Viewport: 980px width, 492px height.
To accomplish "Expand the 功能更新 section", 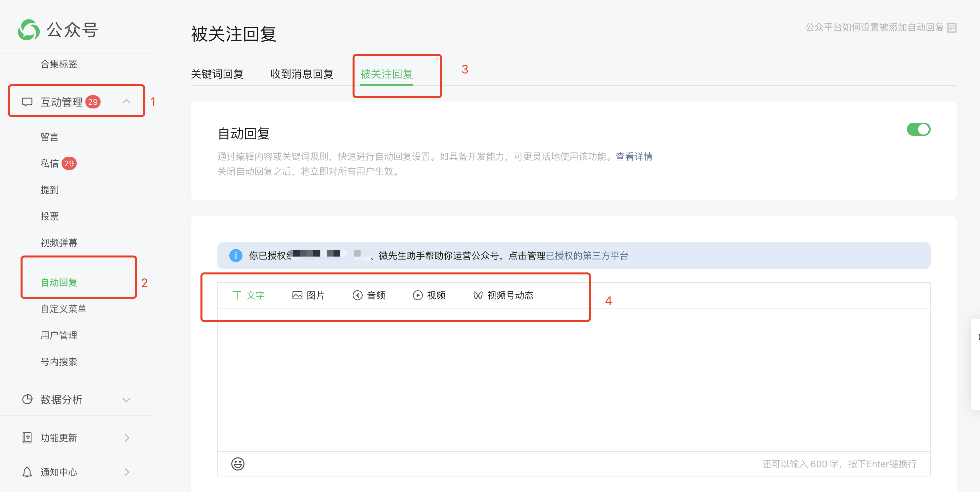I will coord(126,438).
